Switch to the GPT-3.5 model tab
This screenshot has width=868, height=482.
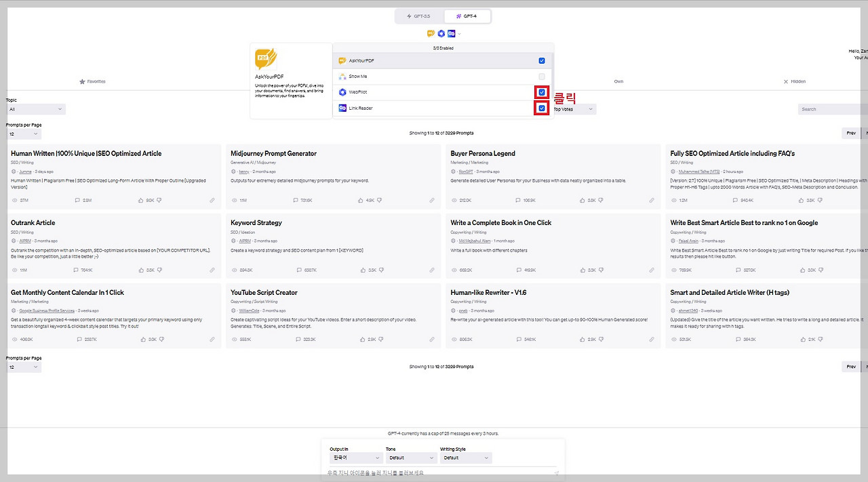(419, 16)
